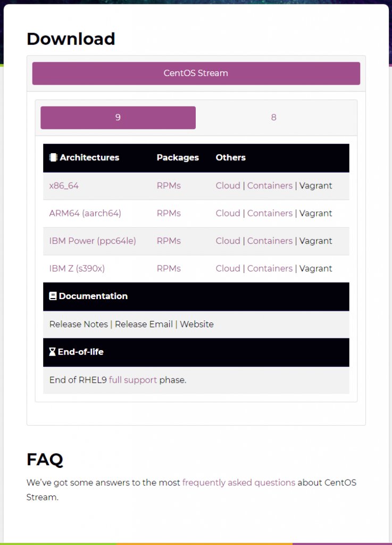Click the Documentation book icon
This screenshot has width=392, height=545.
pyautogui.click(x=53, y=296)
